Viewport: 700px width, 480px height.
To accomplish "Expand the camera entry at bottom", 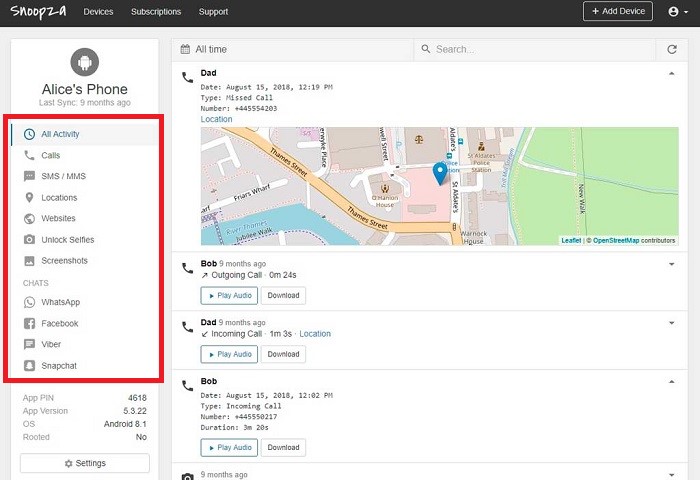I will [671, 475].
